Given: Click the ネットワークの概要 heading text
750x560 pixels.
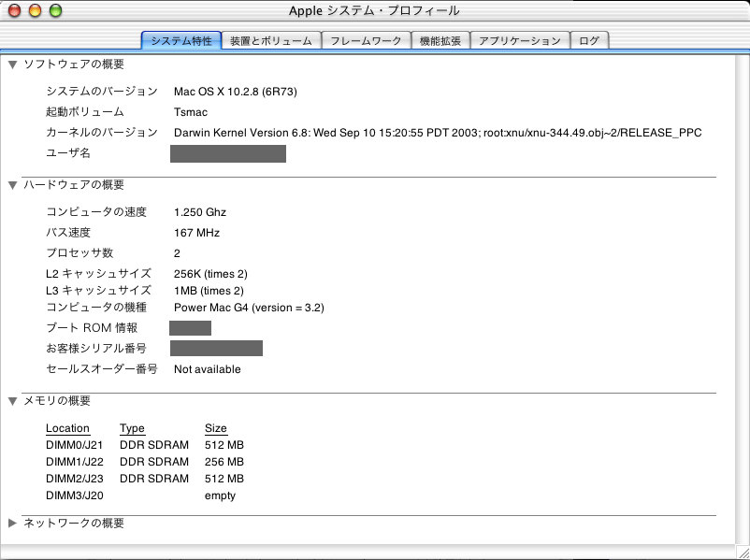Looking at the screenshot, I should click(x=74, y=523).
